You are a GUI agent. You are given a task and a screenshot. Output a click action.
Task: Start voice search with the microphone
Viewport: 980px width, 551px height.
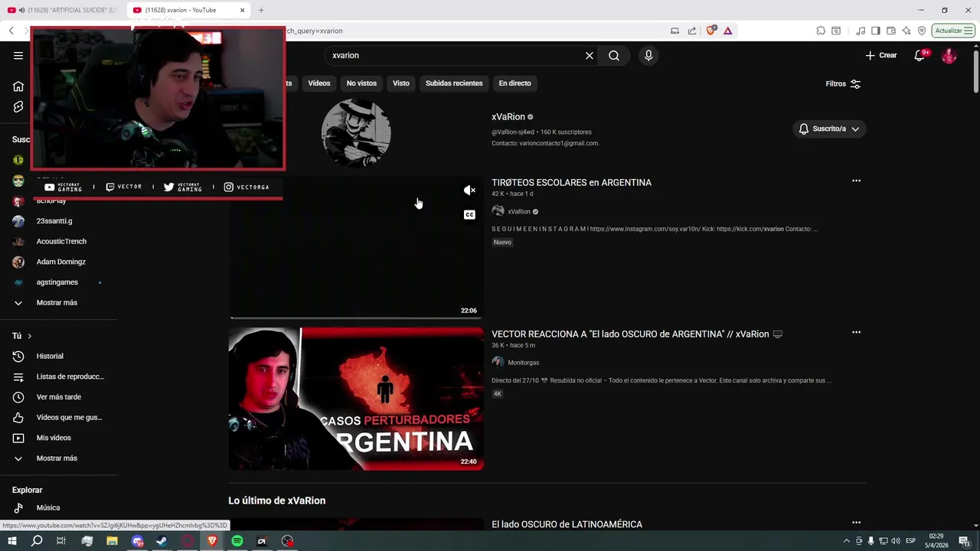(x=648, y=55)
